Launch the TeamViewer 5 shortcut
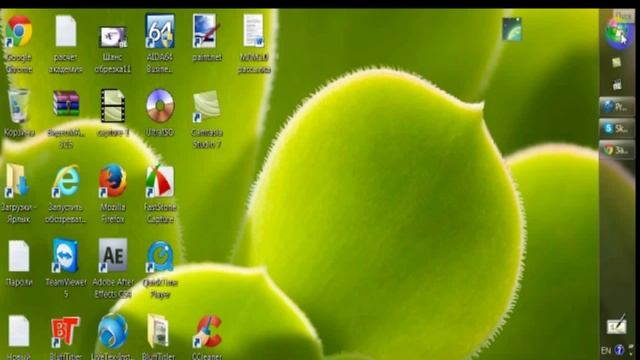 click(x=65, y=256)
